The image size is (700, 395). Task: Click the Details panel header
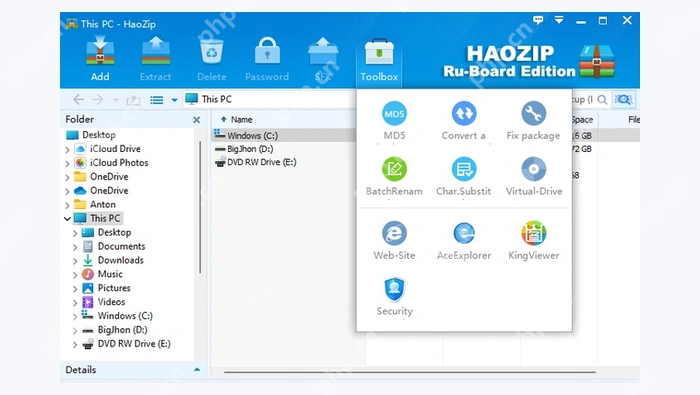click(x=132, y=370)
